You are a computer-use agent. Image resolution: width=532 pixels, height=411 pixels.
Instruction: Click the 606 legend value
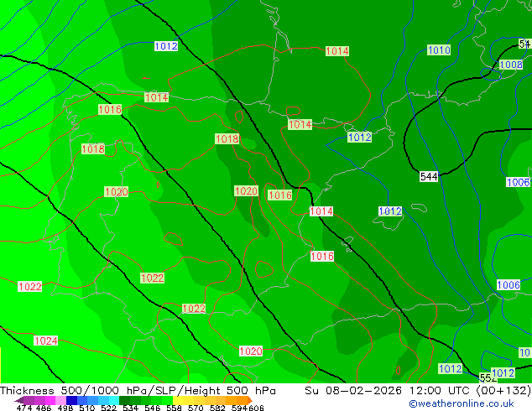[256, 408]
